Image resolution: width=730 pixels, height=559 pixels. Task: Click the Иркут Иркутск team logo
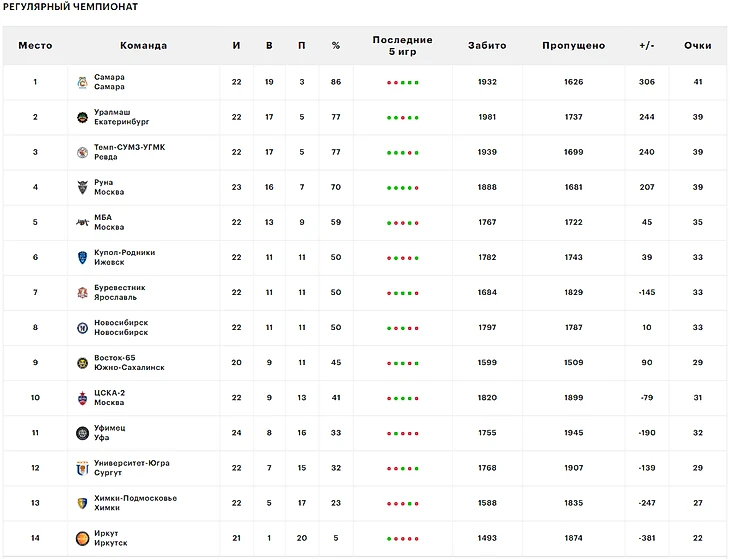(x=83, y=538)
